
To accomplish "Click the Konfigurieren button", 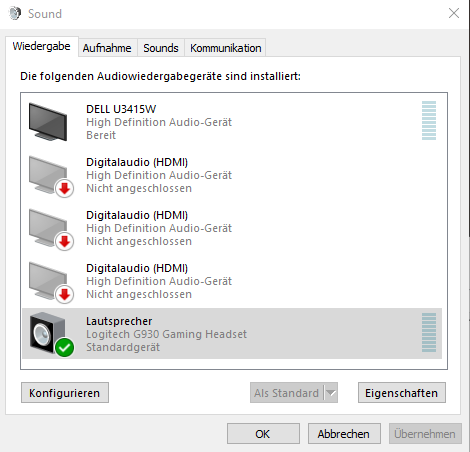I will (x=65, y=393).
